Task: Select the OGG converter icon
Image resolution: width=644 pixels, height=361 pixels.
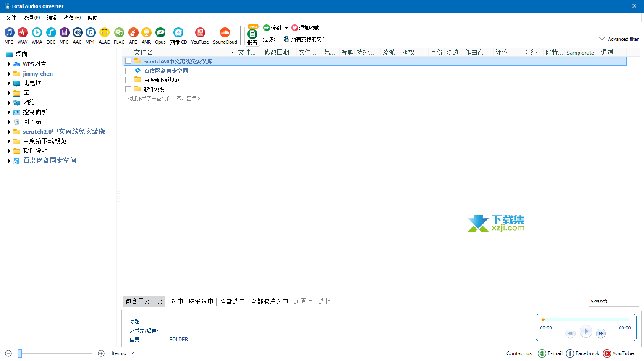Action: click(x=51, y=33)
